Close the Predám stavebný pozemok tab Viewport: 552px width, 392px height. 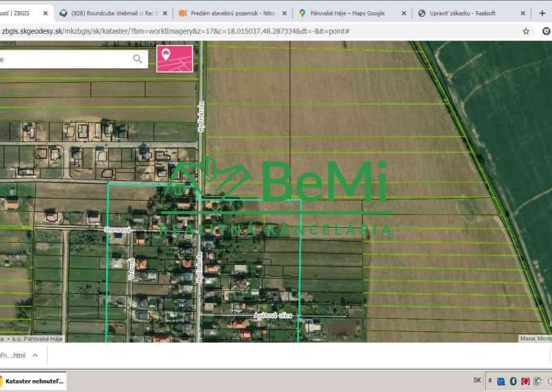(x=284, y=13)
